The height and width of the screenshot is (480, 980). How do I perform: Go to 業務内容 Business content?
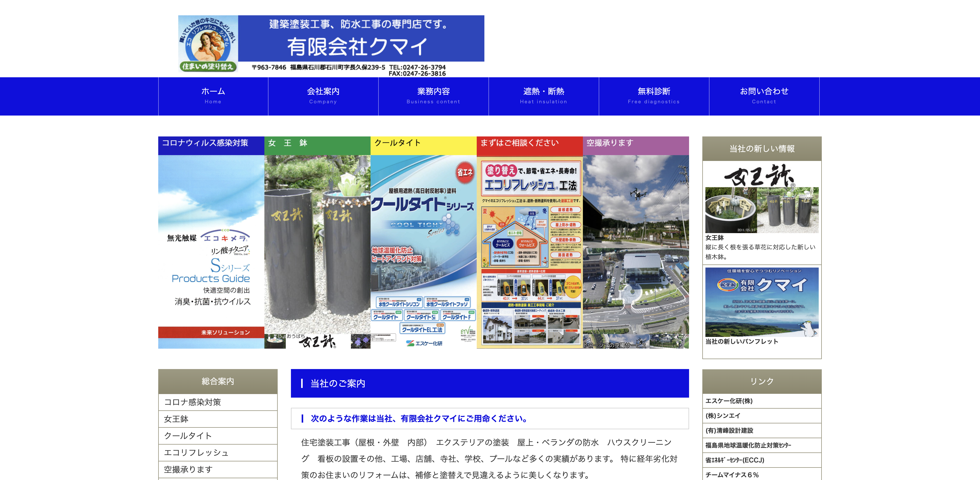433,96
